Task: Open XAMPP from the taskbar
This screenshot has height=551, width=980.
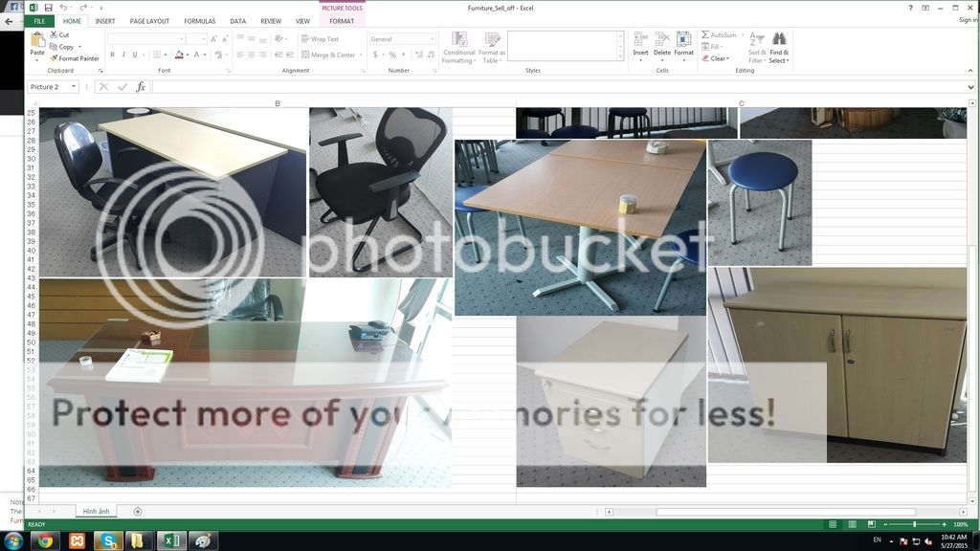Action: click(x=77, y=540)
